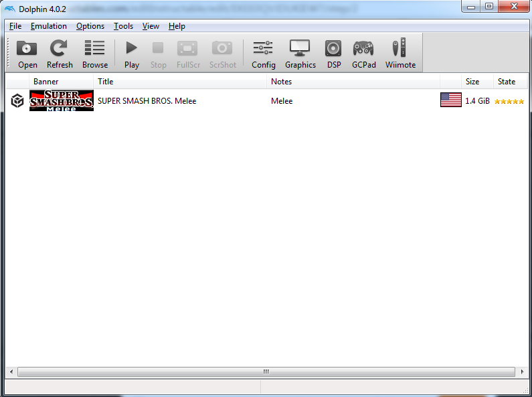The image size is (532, 397).
Task: Open GCPad controller settings
Action: (363, 54)
